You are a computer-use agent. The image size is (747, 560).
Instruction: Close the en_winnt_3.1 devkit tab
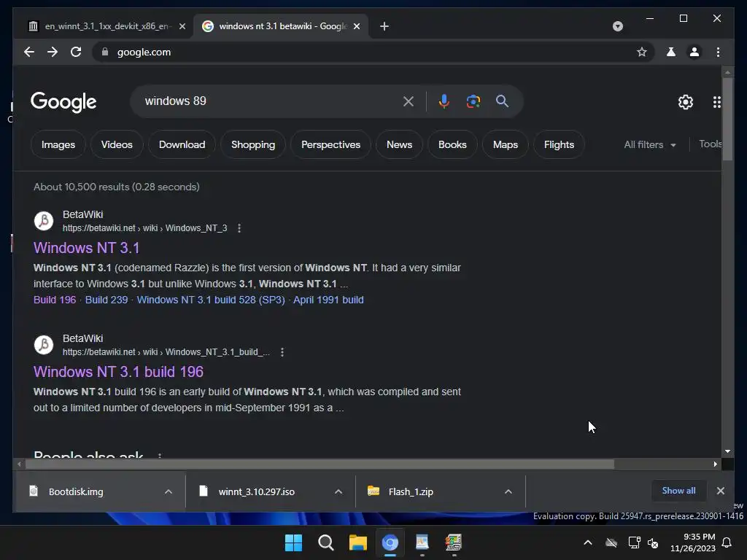[x=182, y=26]
